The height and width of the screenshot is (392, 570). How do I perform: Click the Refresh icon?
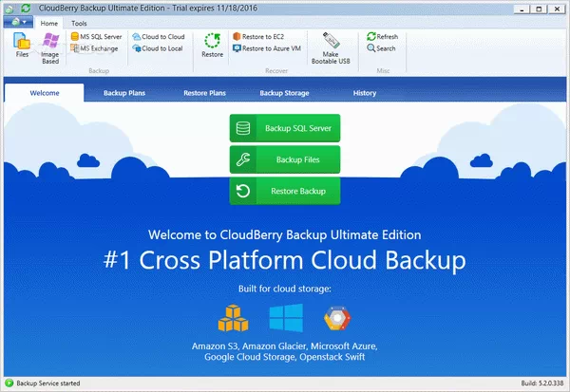pyautogui.click(x=382, y=36)
